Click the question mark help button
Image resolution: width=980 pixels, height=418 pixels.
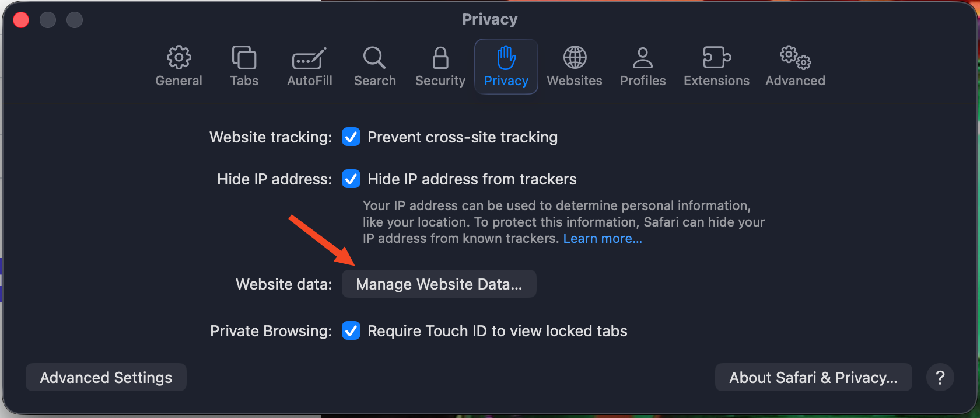click(940, 378)
